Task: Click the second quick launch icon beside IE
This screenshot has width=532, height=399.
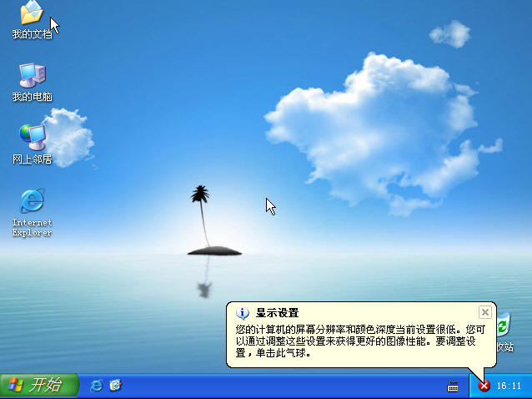Action: click(115, 386)
